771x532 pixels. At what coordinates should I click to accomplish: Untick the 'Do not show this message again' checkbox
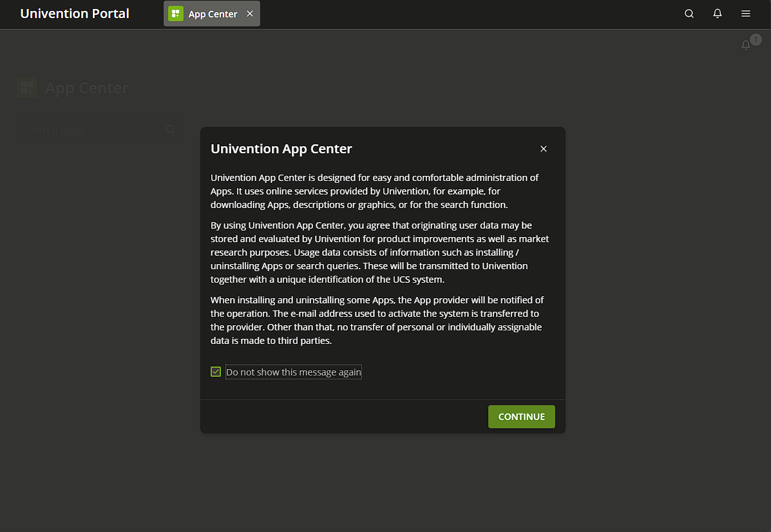(x=216, y=372)
